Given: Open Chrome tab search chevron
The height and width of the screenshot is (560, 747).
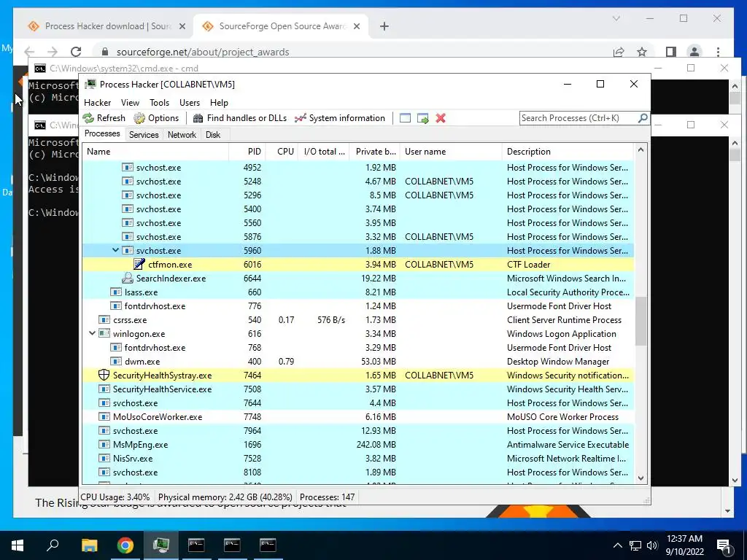Looking at the screenshot, I should click(616, 18).
